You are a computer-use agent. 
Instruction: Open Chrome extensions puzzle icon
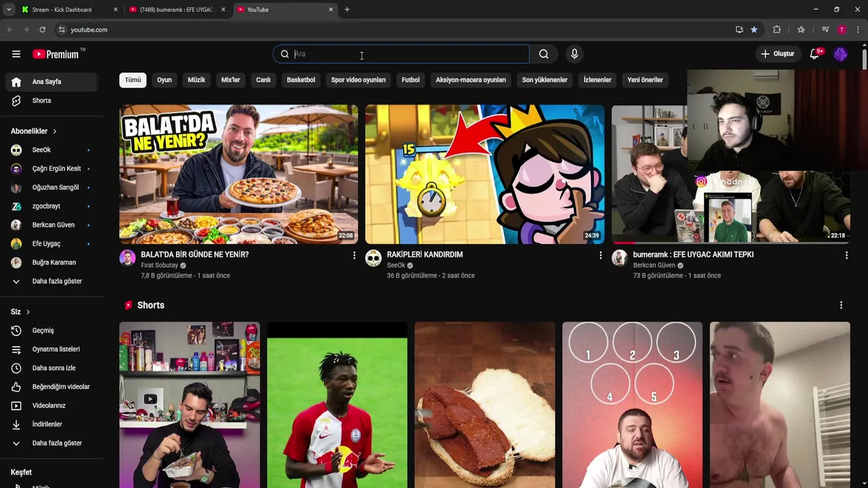point(777,30)
